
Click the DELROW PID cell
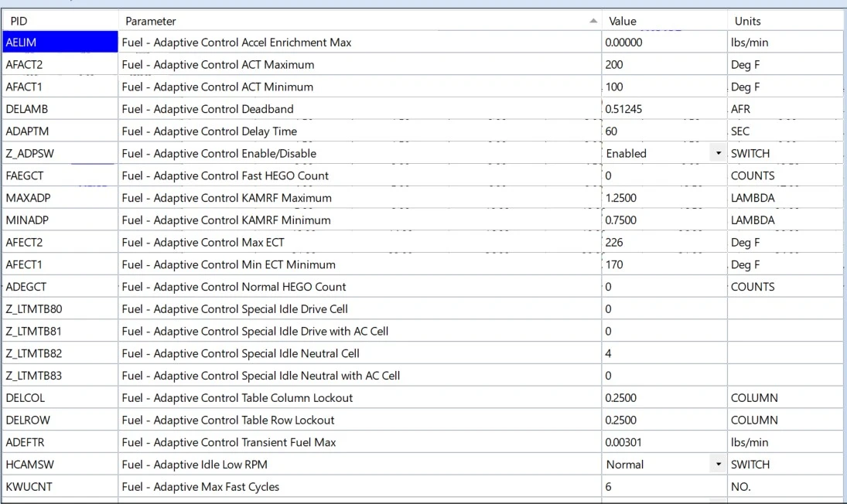pyautogui.click(x=60, y=420)
